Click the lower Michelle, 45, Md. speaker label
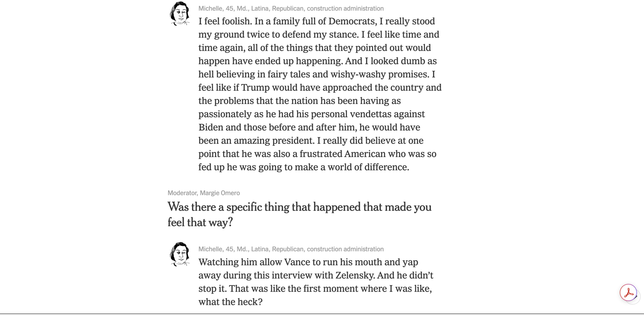The height and width of the screenshot is (315, 644). [x=291, y=249]
